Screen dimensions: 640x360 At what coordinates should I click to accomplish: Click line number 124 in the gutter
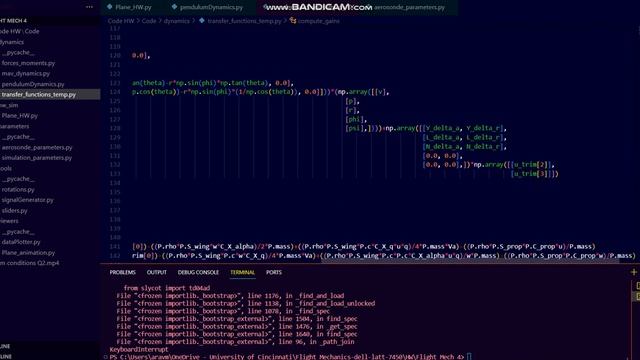click(115, 92)
